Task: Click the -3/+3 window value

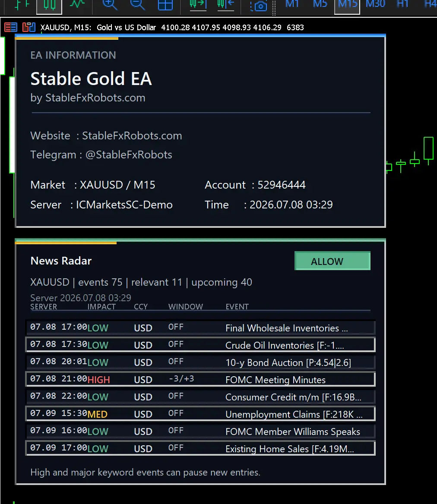Action: 181,378
